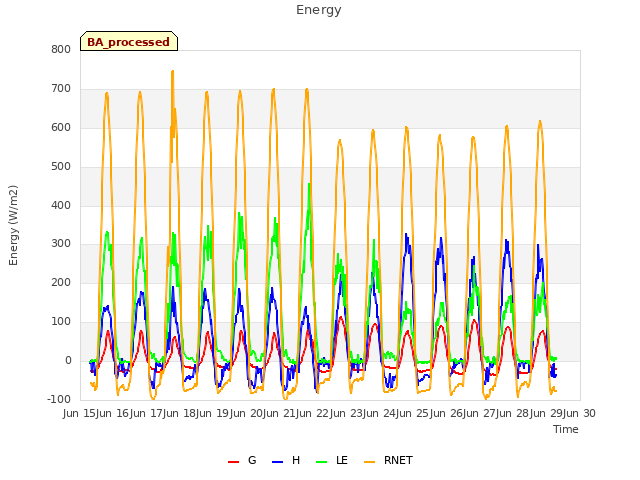Click the Jun 19 x-axis date label
The image size is (640, 480).
[213, 413]
